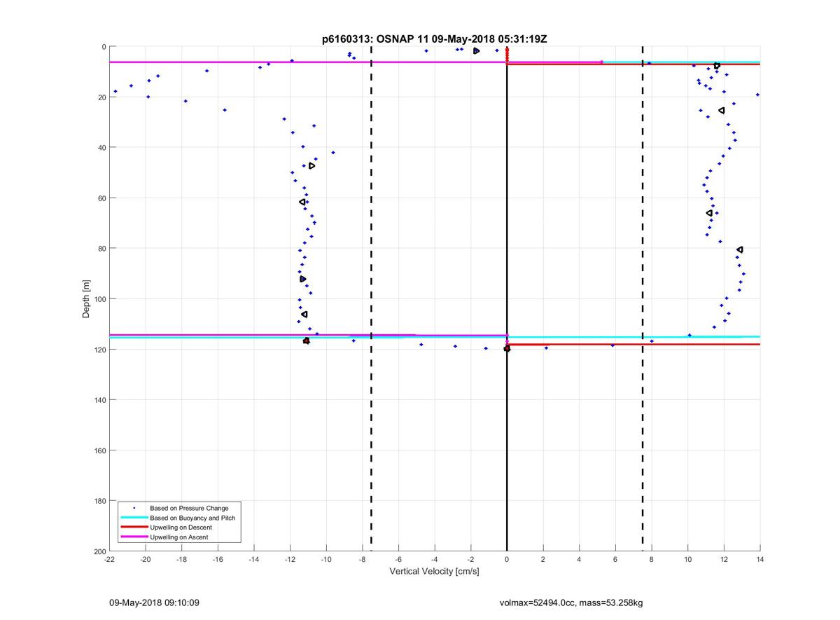This screenshot has height=620, width=840.
Task: Click the '2' velocity axis tick label
Action: (543, 559)
